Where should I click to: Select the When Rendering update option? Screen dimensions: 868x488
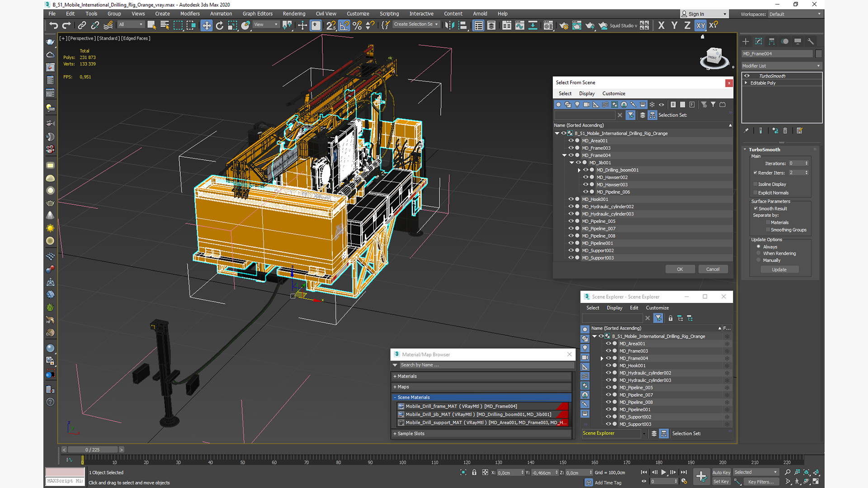(759, 253)
